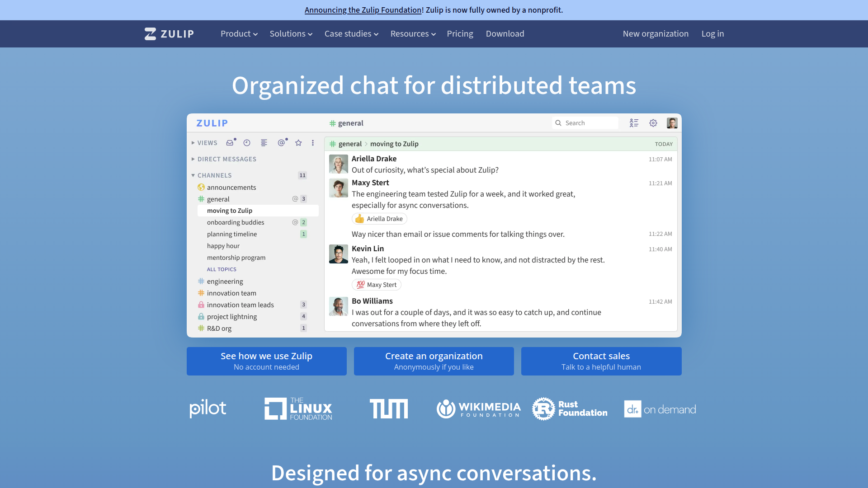The height and width of the screenshot is (488, 868).
Task: Open the recent conversations clock icon
Action: [247, 143]
